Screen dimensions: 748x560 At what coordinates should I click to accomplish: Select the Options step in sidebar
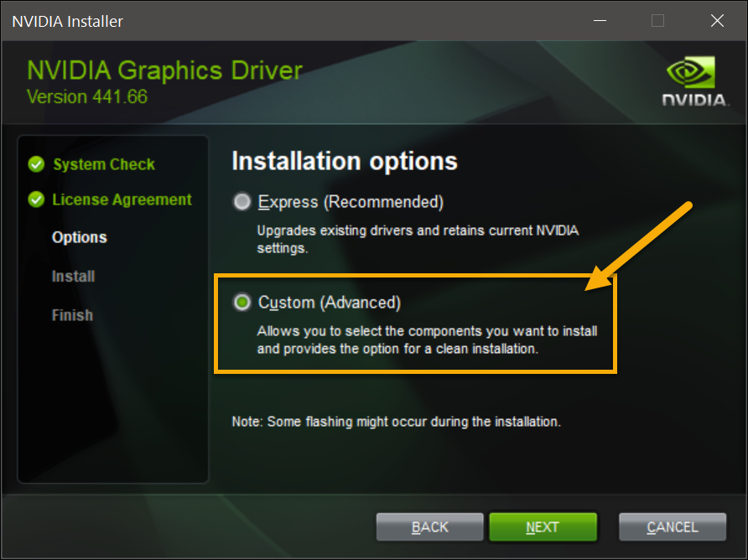tap(79, 237)
